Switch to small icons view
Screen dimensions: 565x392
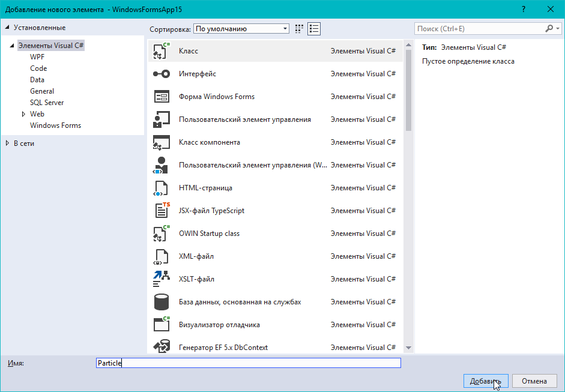tap(300, 29)
